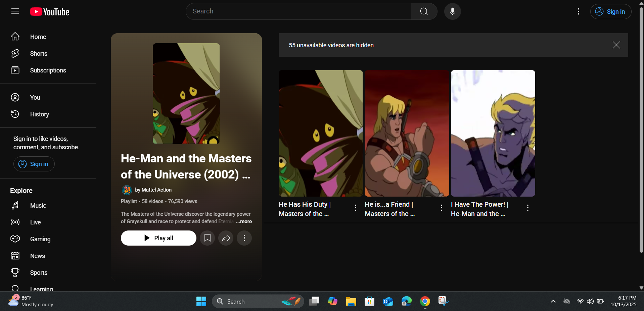Go to YouTube home via logo

[50, 12]
